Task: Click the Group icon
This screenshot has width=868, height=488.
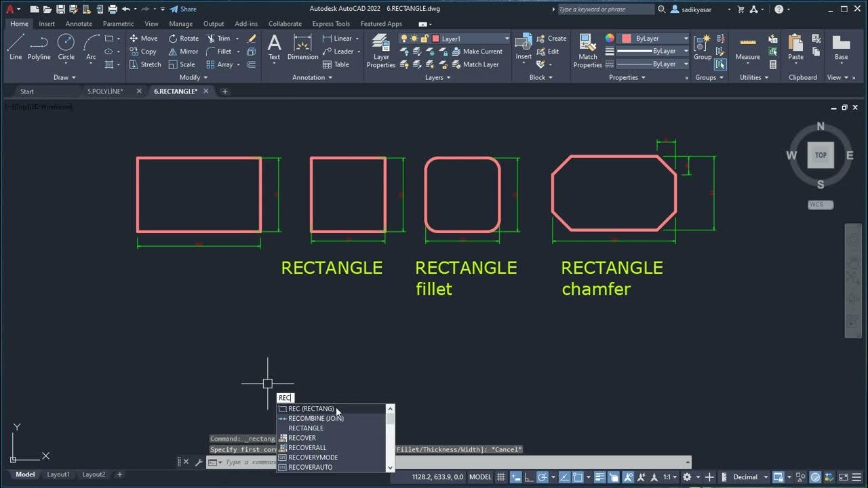Action: tap(703, 47)
